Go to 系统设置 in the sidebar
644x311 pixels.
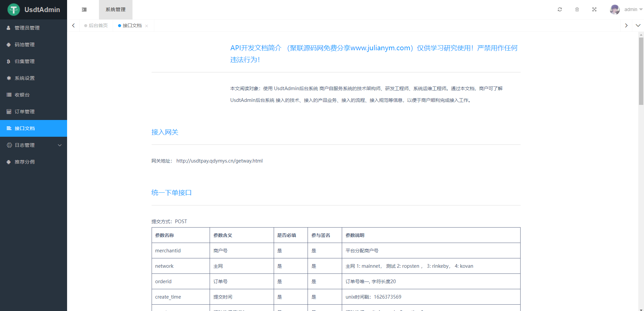(x=24, y=78)
